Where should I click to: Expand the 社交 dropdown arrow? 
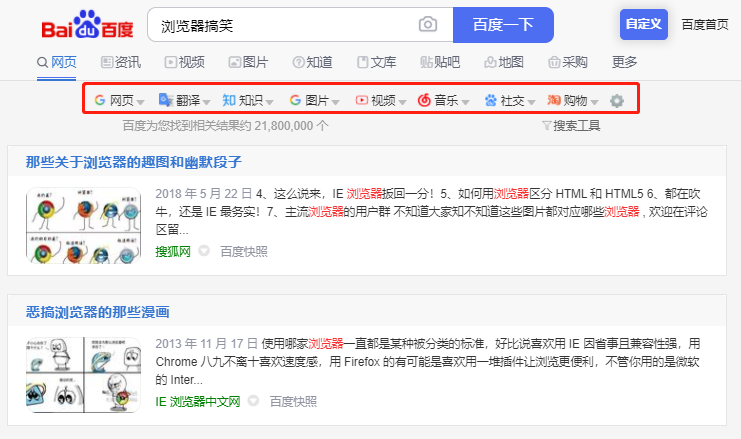(531, 102)
